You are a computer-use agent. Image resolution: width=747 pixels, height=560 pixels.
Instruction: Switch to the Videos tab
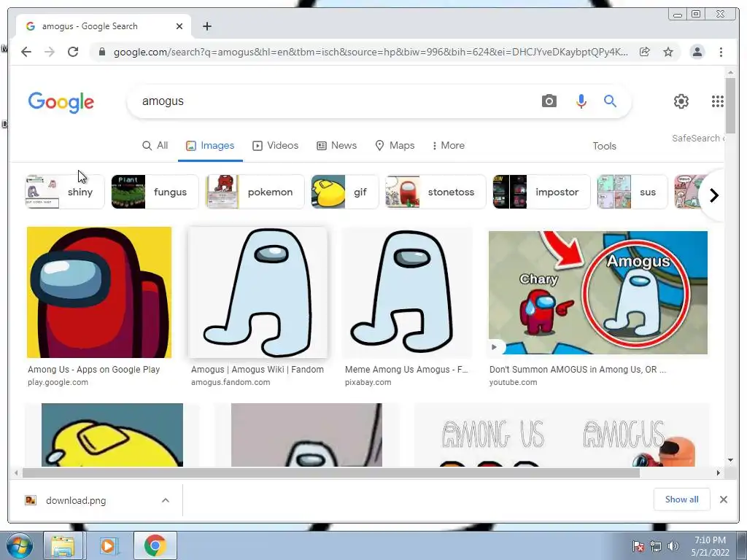[x=275, y=145]
